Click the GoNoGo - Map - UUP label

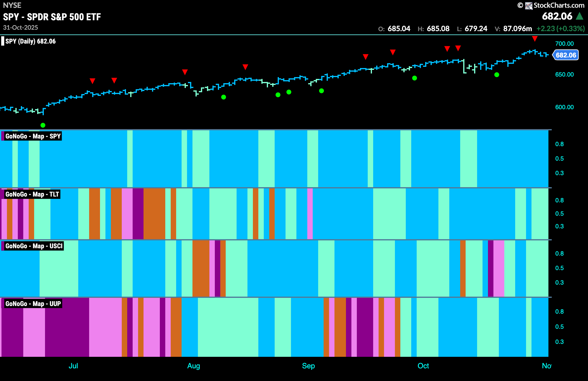pyautogui.click(x=33, y=304)
